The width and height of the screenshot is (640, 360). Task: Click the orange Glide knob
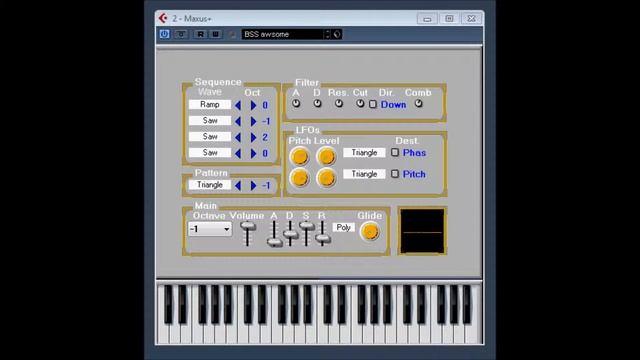tap(370, 232)
